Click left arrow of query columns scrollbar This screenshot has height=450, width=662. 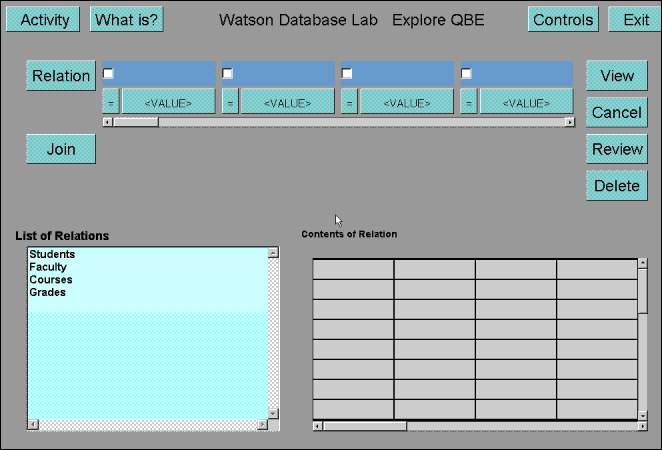pos(108,122)
